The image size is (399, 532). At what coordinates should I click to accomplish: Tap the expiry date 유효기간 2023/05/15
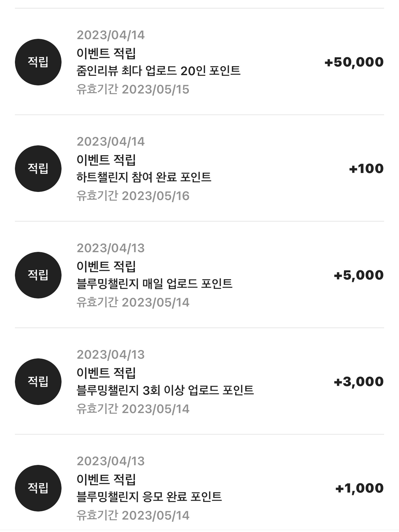(133, 89)
